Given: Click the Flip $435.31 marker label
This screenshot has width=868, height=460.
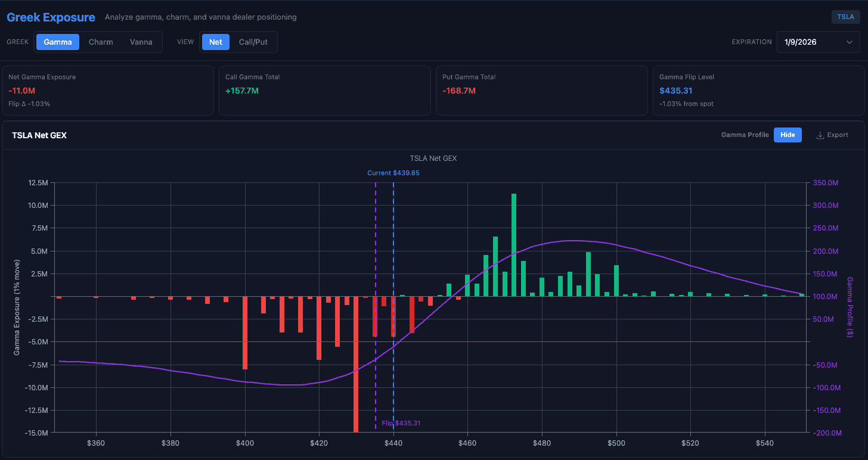Looking at the screenshot, I should [401, 423].
